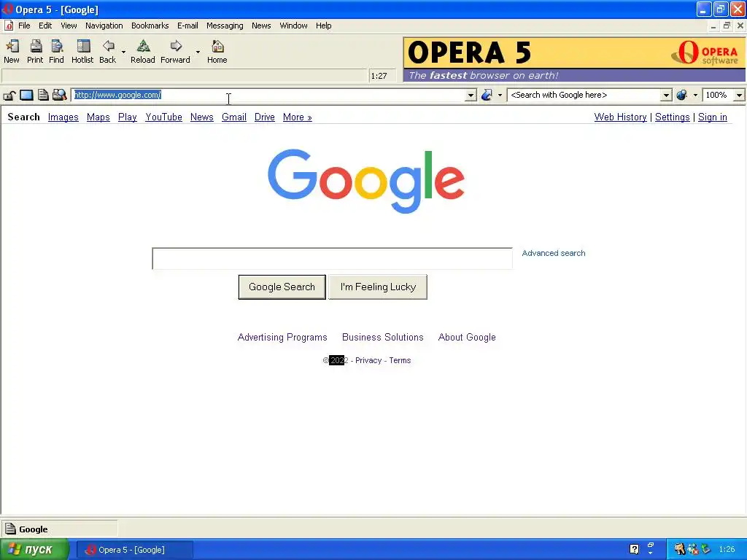Open the Edit menu
Viewport: 747px width, 560px height.
coord(45,26)
